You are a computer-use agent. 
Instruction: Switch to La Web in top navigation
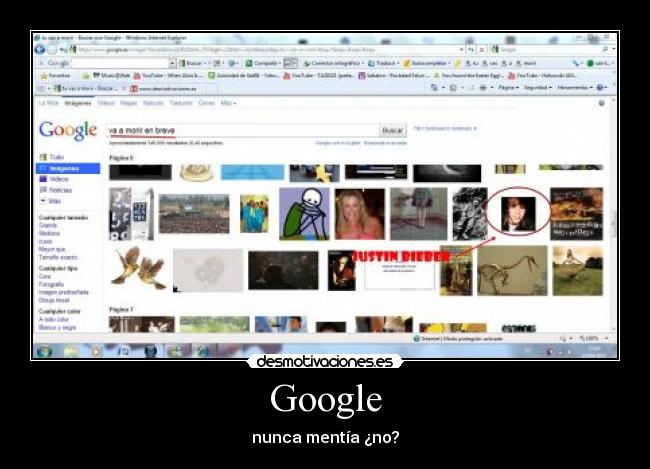pos(49,103)
